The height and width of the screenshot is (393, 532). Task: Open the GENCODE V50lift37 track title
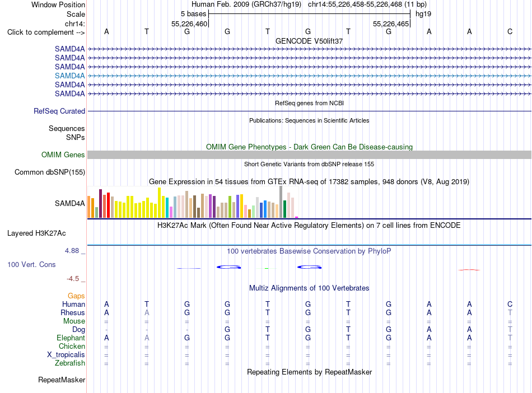pyautogui.click(x=309, y=41)
